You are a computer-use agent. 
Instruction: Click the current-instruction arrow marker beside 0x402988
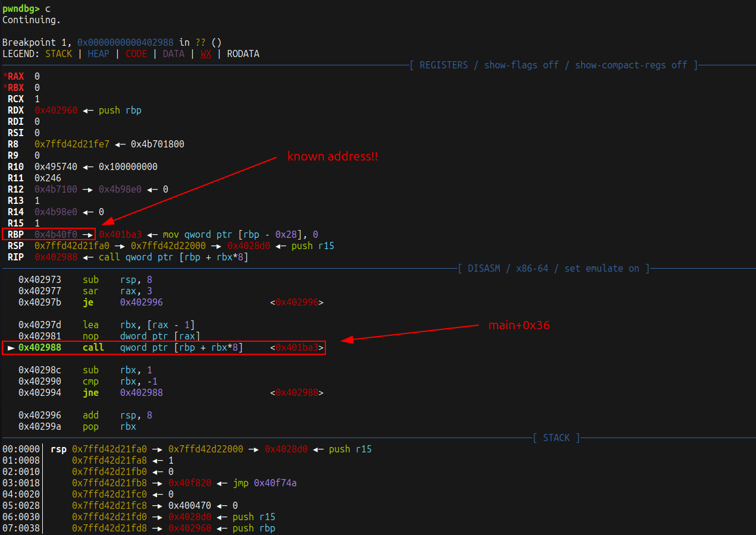point(11,348)
